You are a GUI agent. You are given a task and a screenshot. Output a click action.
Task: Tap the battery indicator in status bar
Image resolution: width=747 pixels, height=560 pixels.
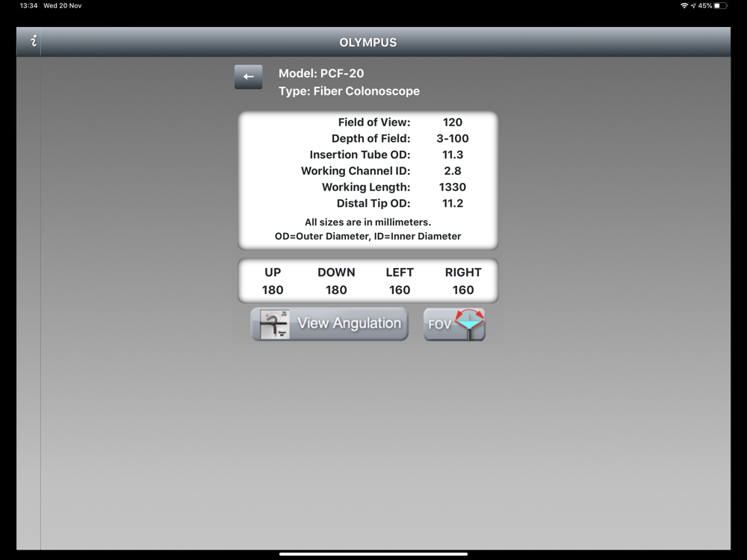(x=720, y=6)
